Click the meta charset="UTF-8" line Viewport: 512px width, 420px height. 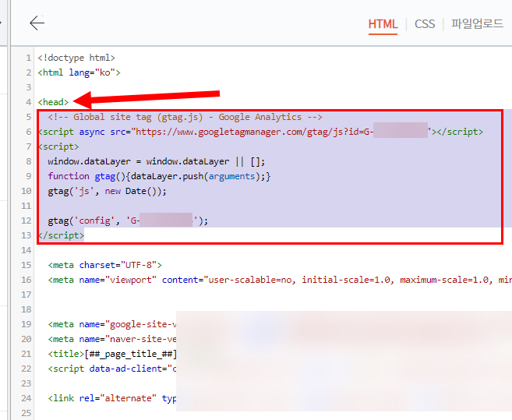[x=105, y=265]
